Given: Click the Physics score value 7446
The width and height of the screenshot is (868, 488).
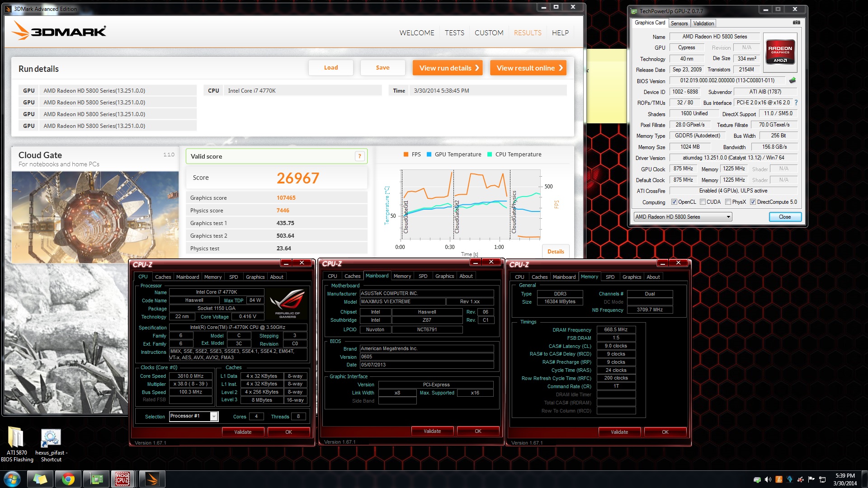Looking at the screenshot, I should click(x=283, y=211).
